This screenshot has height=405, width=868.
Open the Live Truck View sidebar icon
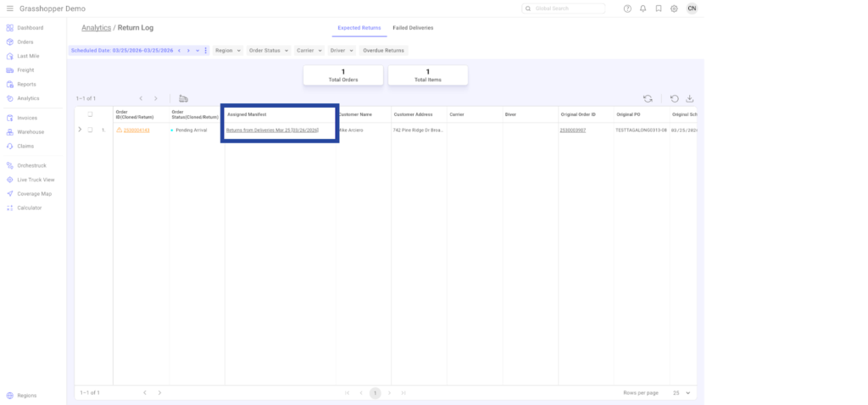click(9, 180)
